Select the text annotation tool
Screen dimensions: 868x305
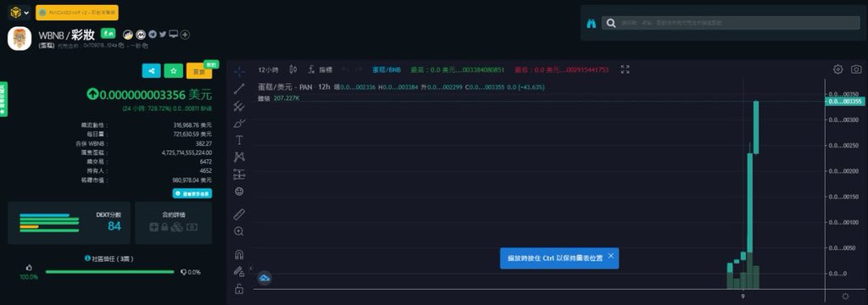pyautogui.click(x=239, y=140)
